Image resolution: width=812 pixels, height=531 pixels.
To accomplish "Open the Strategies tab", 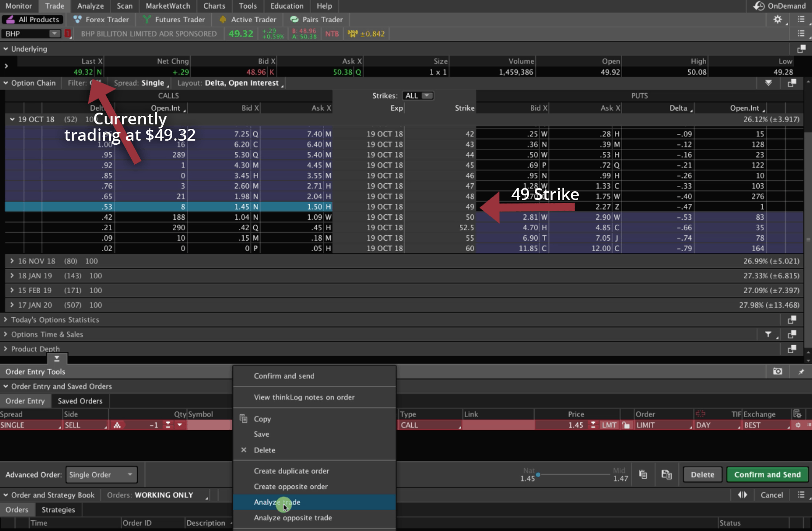I will (58, 510).
